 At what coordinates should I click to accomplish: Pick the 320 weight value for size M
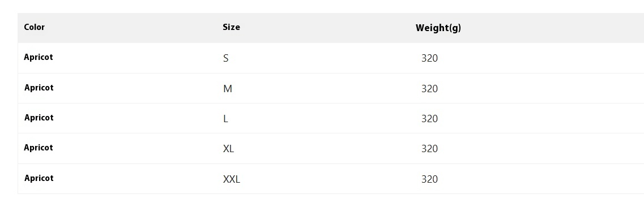429,89
